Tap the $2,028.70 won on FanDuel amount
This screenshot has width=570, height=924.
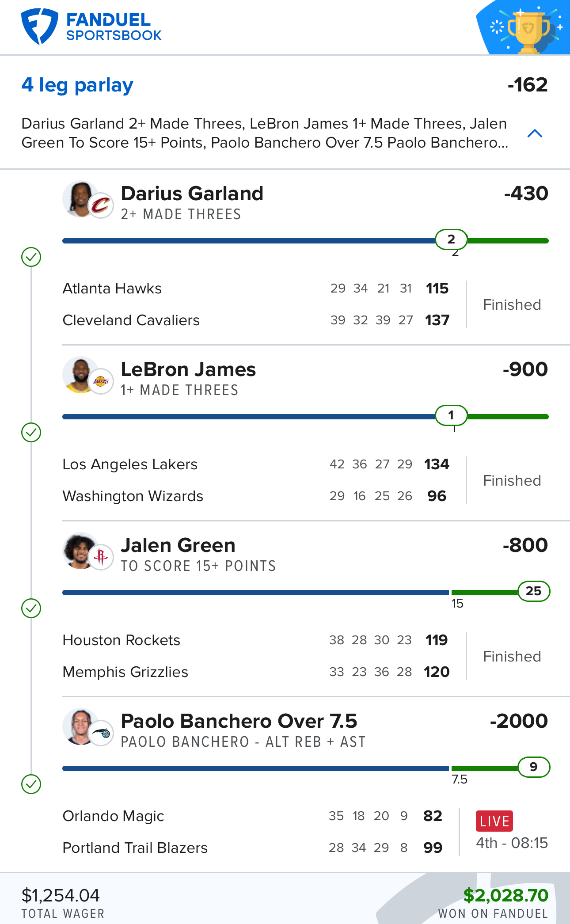[x=505, y=895]
